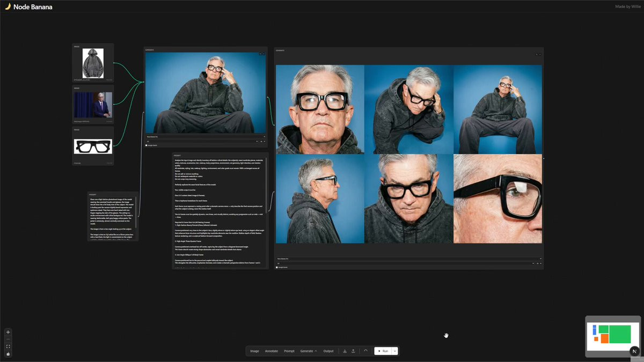
Task: Click the fit view icon
Action: 8,346
